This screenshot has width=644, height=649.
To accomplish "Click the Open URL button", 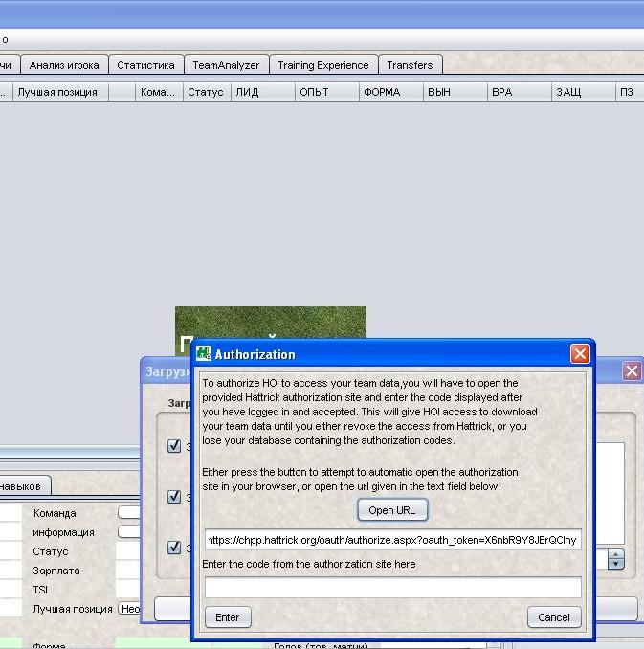I will 392,510.
